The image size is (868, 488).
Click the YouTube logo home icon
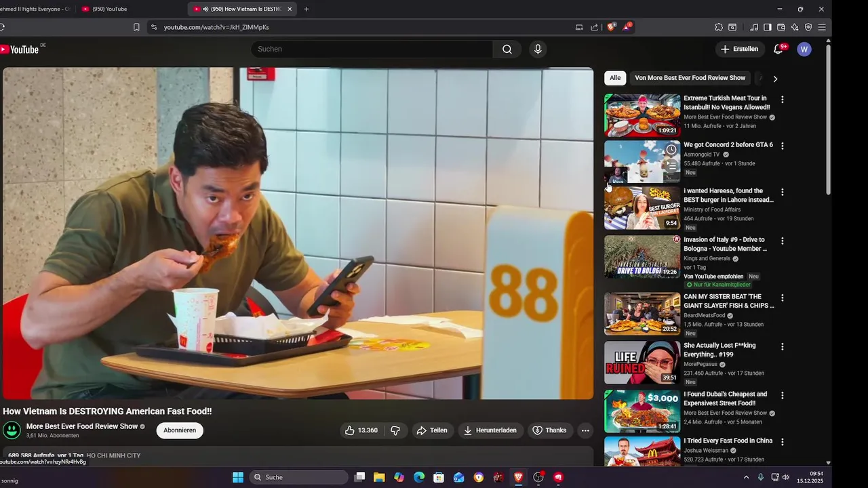coord(20,49)
